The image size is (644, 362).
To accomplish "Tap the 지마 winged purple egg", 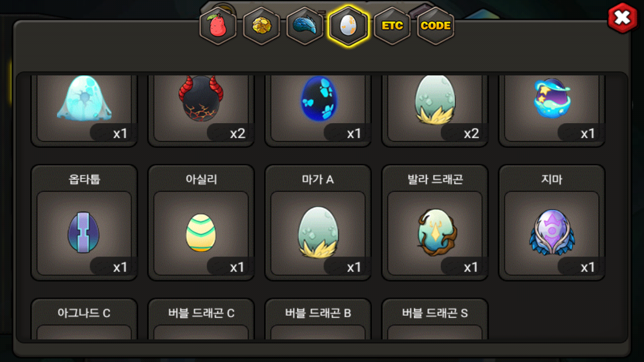I will pyautogui.click(x=552, y=223).
